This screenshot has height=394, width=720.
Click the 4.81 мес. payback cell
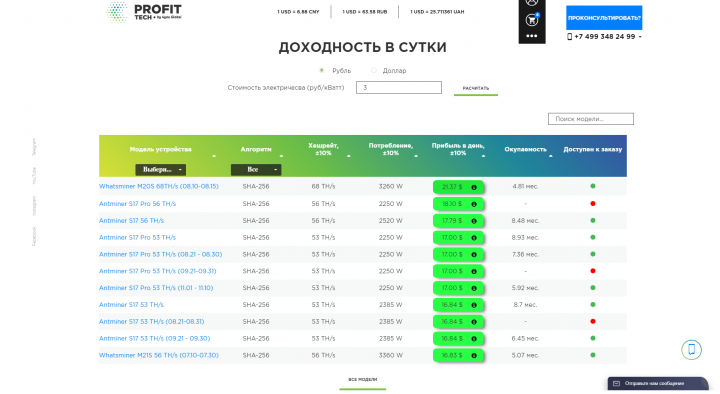[525, 186]
